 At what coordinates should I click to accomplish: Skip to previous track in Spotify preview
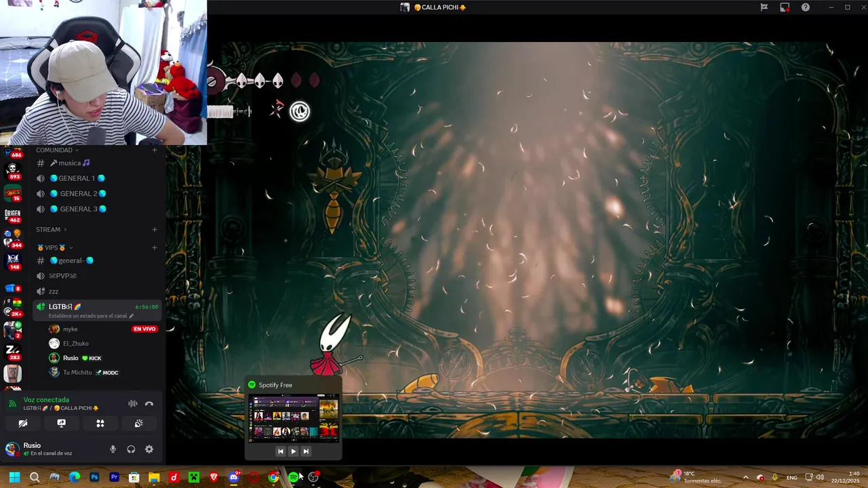[281, 451]
